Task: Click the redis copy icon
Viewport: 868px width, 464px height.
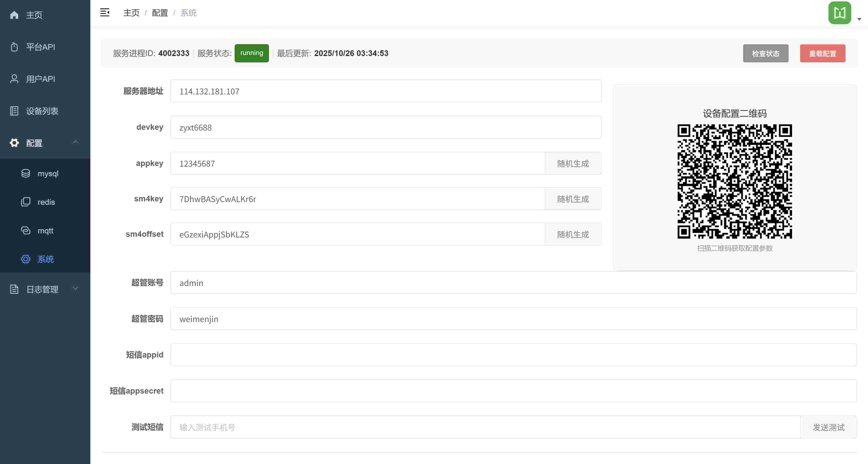Action: point(26,202)
